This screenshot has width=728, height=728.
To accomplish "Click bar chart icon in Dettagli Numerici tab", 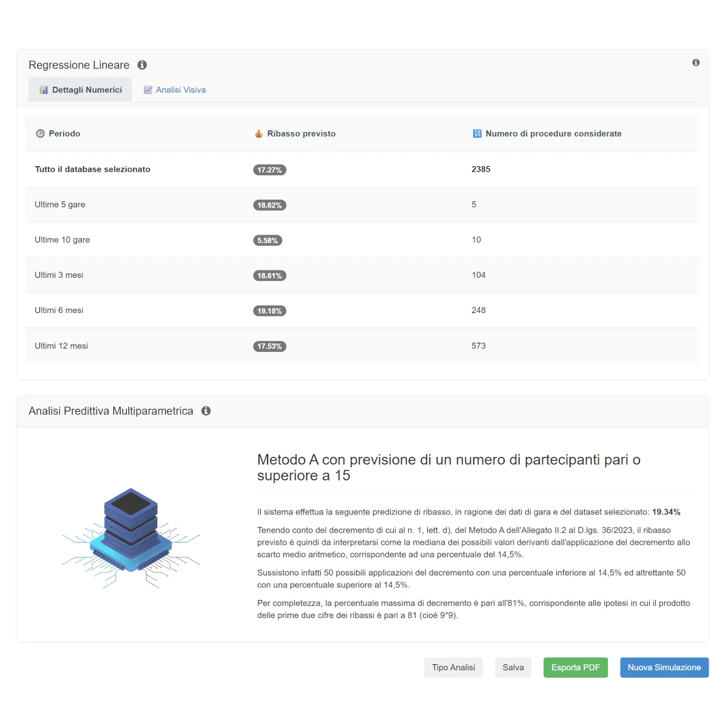I will [x=44, y=90].
